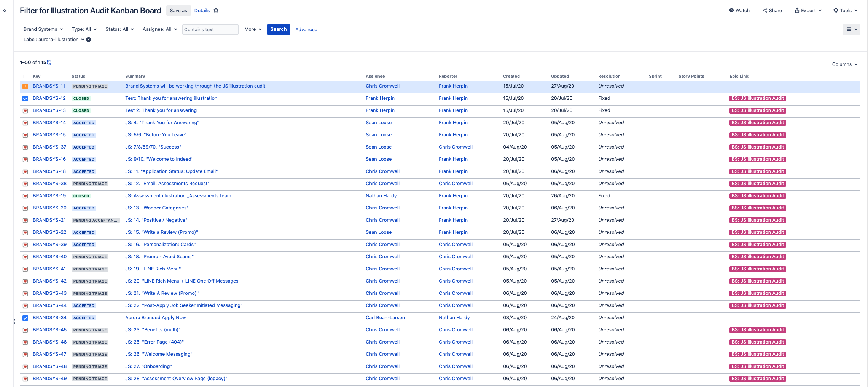This screenshot has height=387, width=868.
Task: Click the bug type icon for BRANDSYS-13
Action: coord(25,110)
